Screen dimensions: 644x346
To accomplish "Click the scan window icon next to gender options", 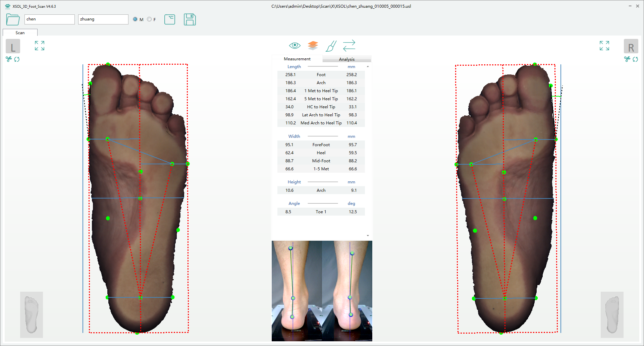I will (x=170, y=19).
